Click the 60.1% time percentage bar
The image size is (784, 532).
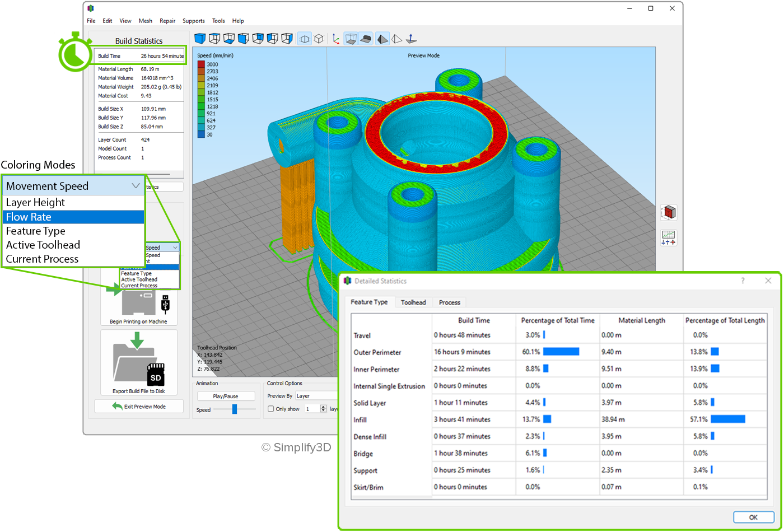click(x=561, y=352)
